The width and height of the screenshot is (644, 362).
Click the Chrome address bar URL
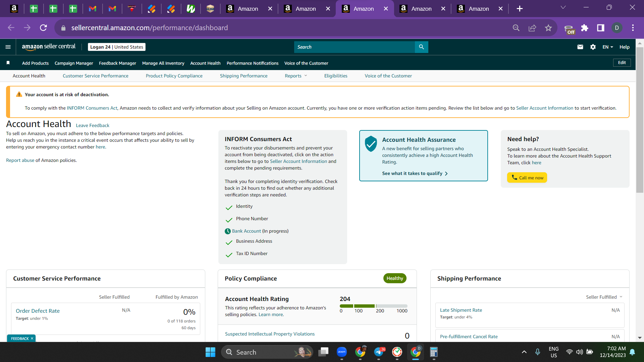click(150, 28)
